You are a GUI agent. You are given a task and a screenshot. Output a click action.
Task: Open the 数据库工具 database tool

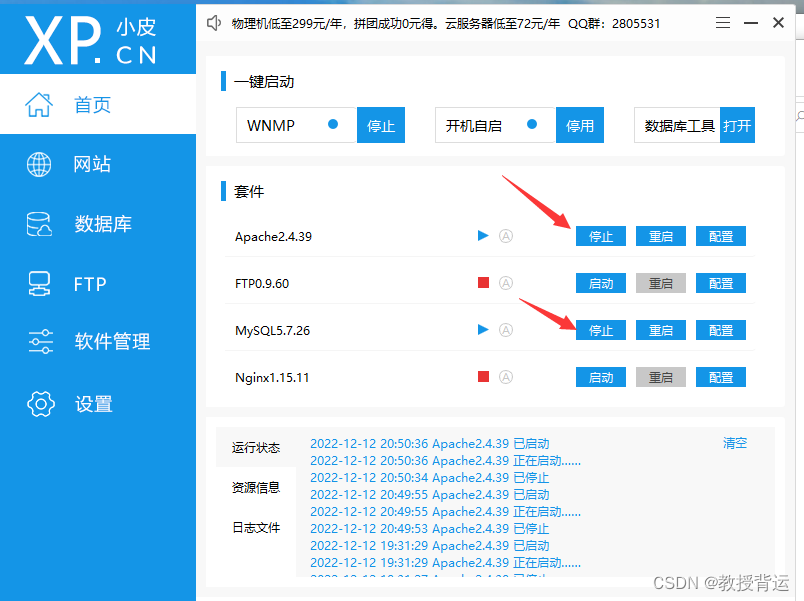click(737, 125)
